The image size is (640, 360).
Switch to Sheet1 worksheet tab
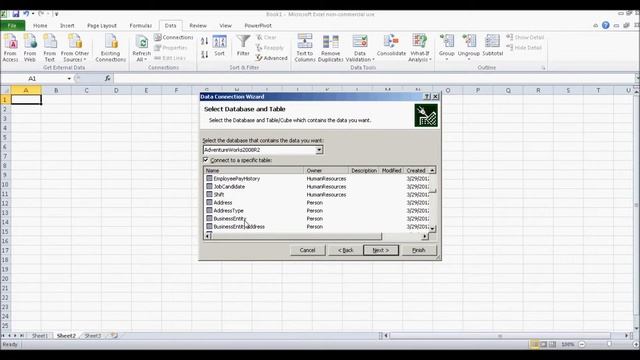tap(40, 336)
